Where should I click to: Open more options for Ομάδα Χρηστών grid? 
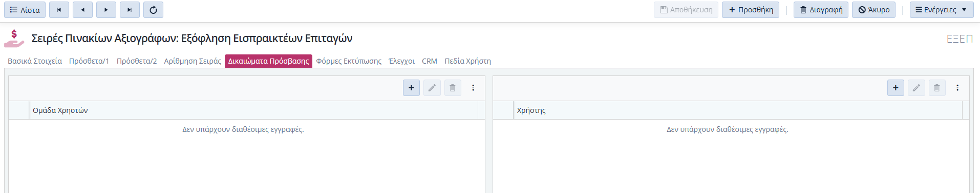pyautogui.click(x=473, y=88)
